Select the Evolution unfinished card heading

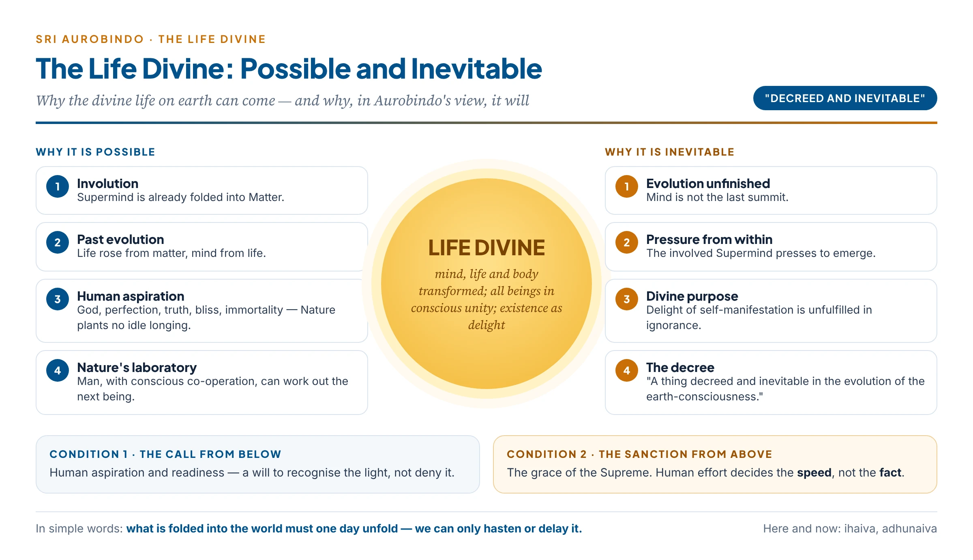tap(708, 184)
